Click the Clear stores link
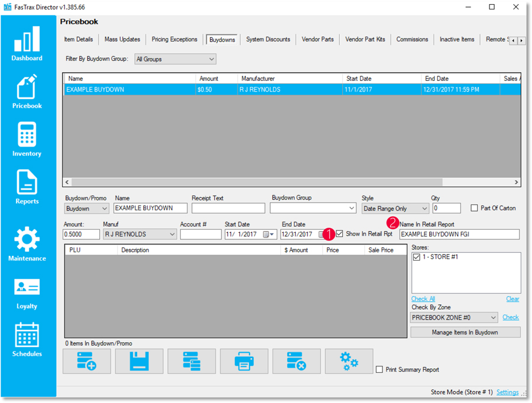The height and width of the screenshot is (403, 532). 512,299
